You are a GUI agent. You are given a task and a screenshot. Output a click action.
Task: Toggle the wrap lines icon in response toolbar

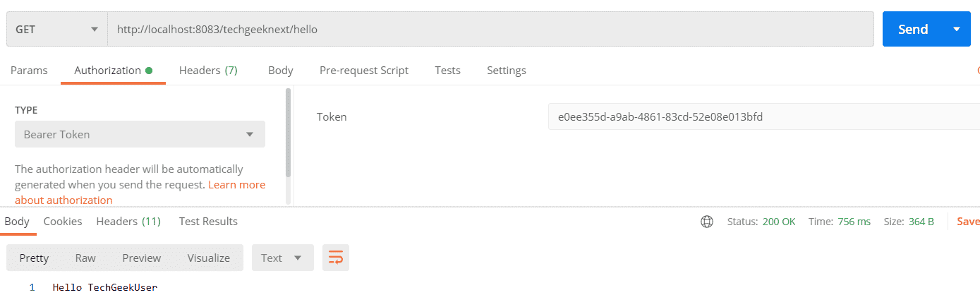coord(336,258)
